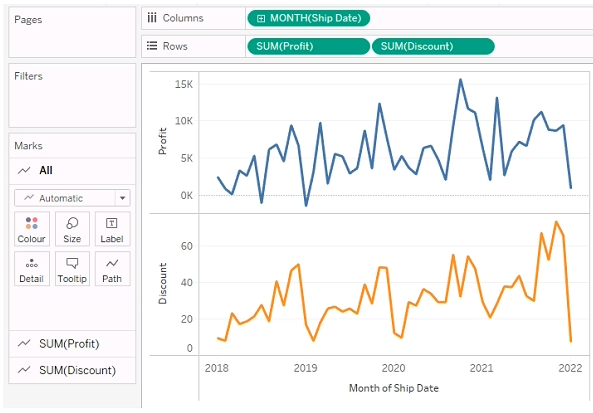Expand the SUM(Discount) marks section
Screen dimensions: 593x413
click(x=72, y=370)
